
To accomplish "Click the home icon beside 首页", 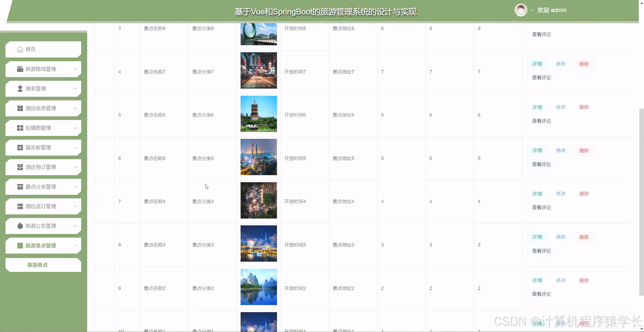I will (x=20, y=49).
